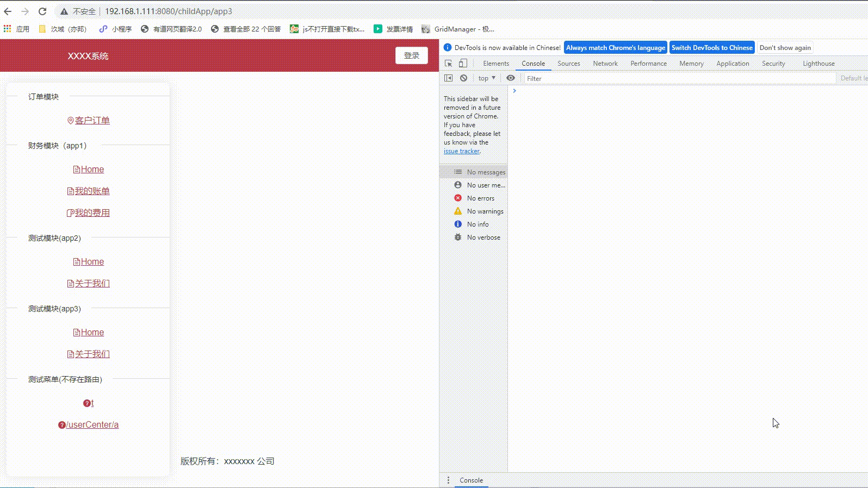Open the Default levels dropdown
868x488 pixels.
854,78
